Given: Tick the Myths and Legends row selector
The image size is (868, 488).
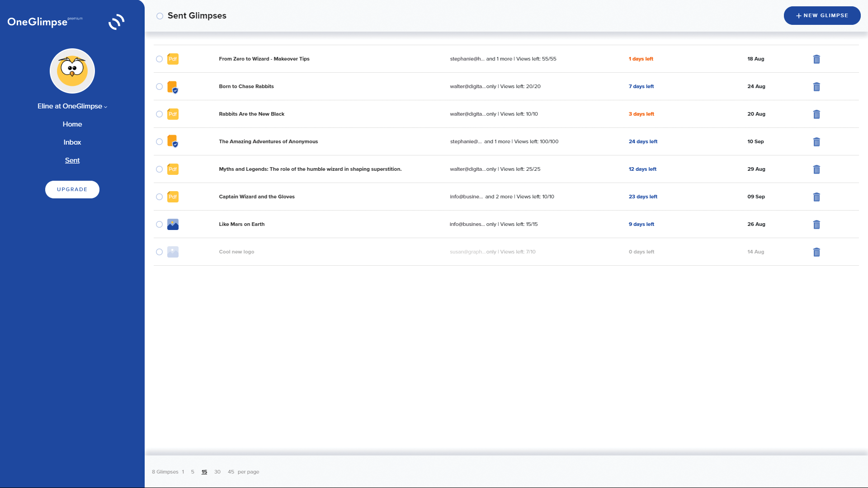Looking at the screenshot, I should point(159,169).
